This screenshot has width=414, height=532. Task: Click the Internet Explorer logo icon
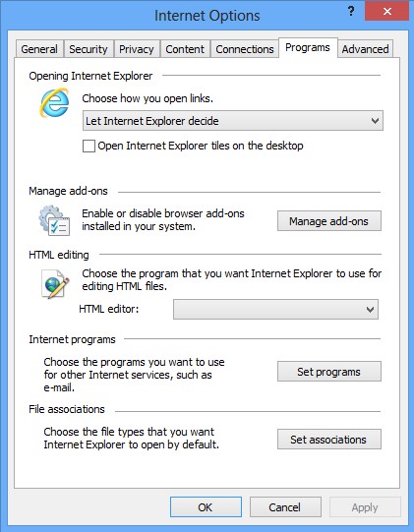pyautogui.click(x=54, y=102)
